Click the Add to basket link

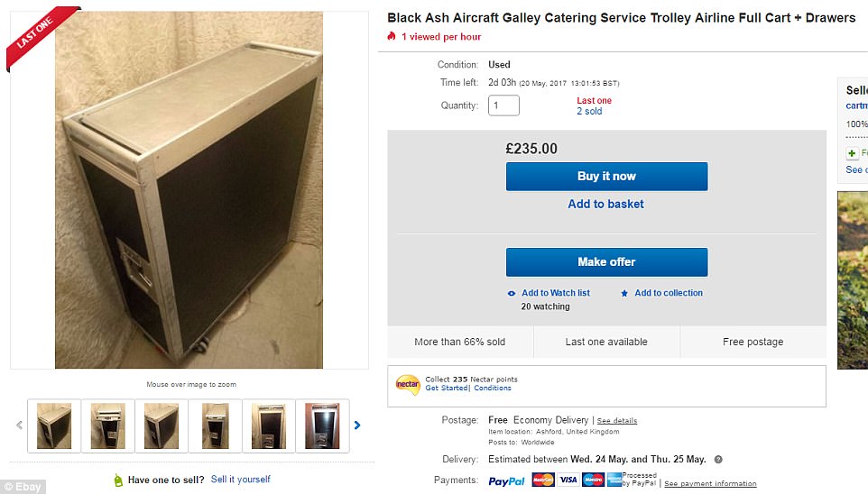point(605,204)
